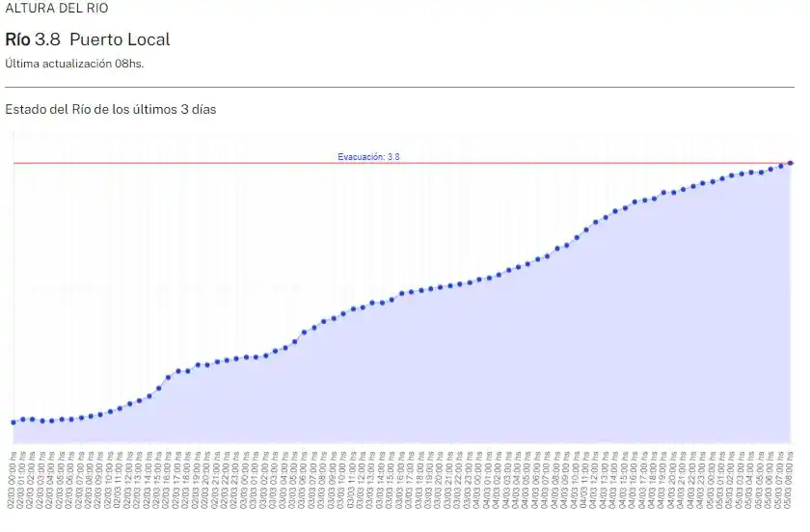Image resolution: width=810 pixels, height=532 pixels.
Task: Click 'Estado del Río de los últimos 3 días' title
Action: (x=111, y=110)
